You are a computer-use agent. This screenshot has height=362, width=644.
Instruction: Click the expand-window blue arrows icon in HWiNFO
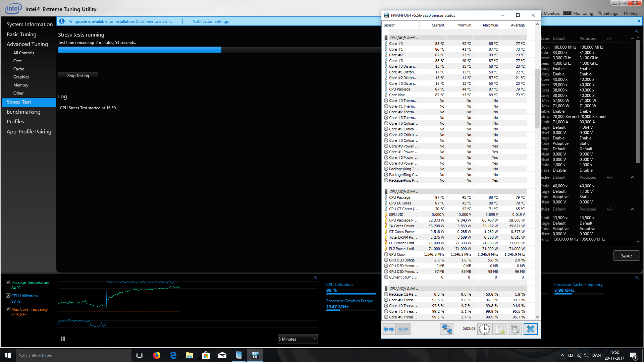[389, 329]
